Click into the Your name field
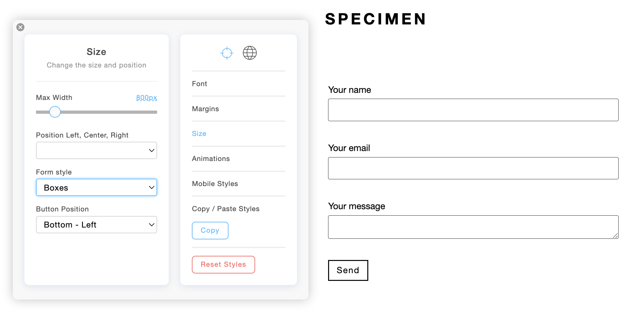The width and height of the screenshot is (644, 313). [x=473, y=110]
